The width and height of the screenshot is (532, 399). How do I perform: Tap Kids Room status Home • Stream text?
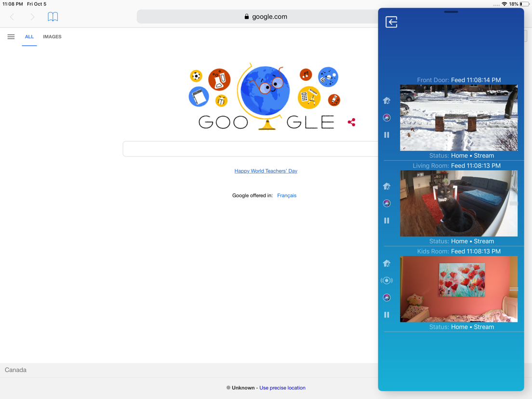(x=472, y=327)
